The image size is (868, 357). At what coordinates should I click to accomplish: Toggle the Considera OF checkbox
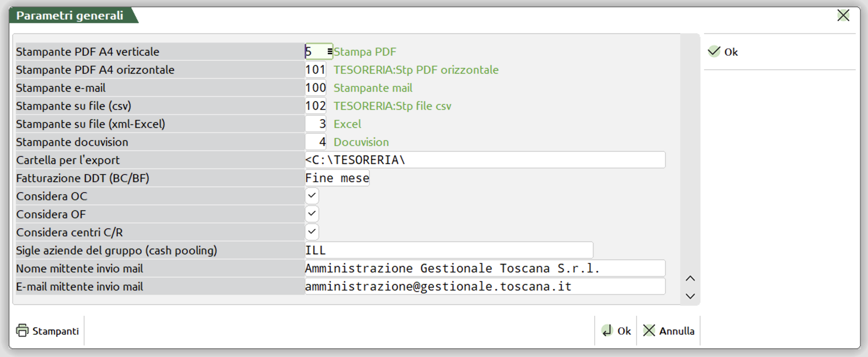coord(312,214)
